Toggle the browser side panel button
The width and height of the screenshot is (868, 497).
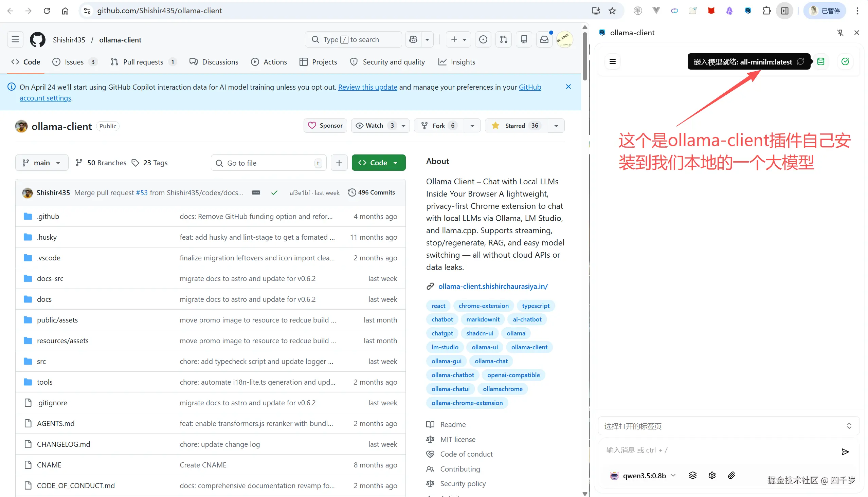coord(785,11)
